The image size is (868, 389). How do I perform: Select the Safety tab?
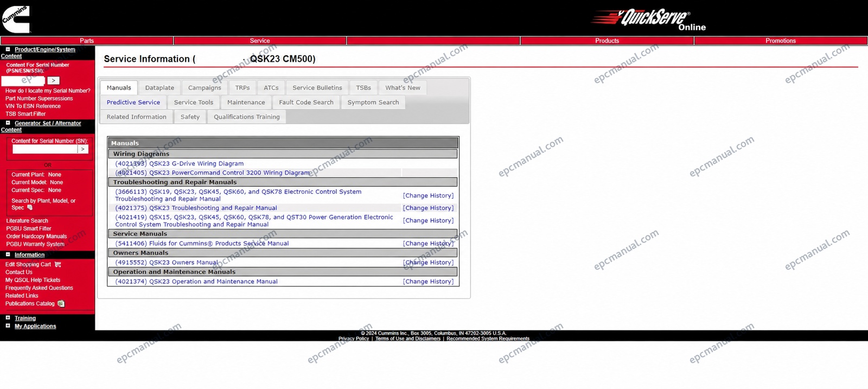tap(190, 117)
